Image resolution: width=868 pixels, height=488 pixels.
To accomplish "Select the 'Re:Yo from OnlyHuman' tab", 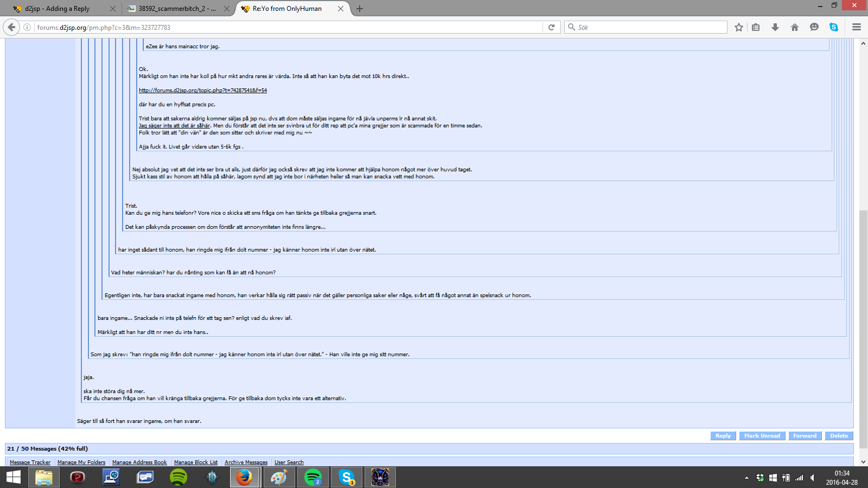I will coord(292,9).
